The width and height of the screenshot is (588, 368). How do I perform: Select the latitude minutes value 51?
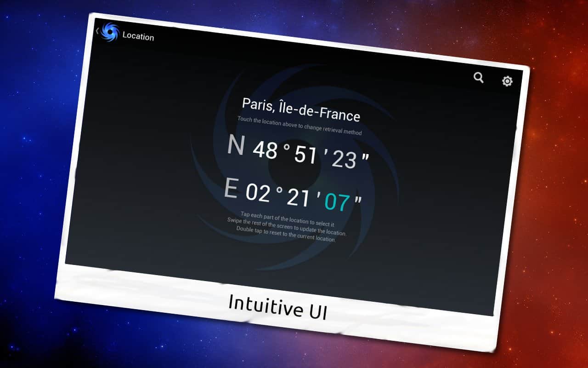coord(306,155)
